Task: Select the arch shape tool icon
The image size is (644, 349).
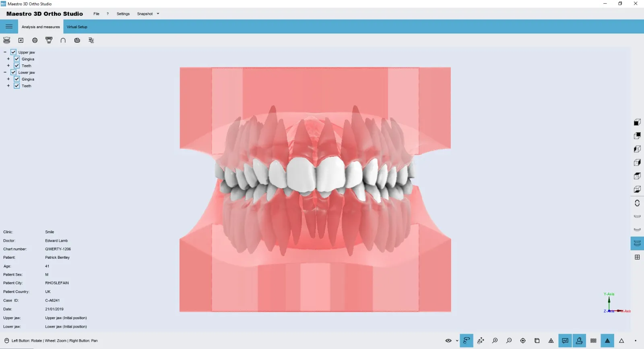Action: click(63, 40)
